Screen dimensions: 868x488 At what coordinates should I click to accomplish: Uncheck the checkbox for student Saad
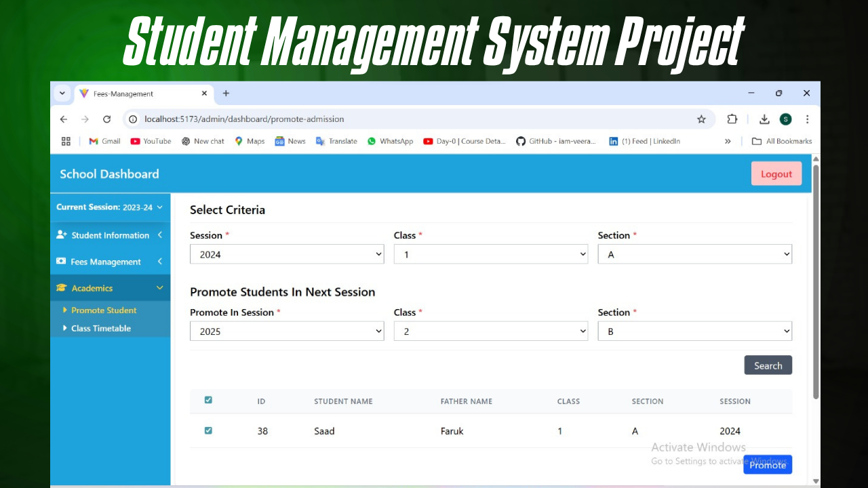[x=208, y=430]
